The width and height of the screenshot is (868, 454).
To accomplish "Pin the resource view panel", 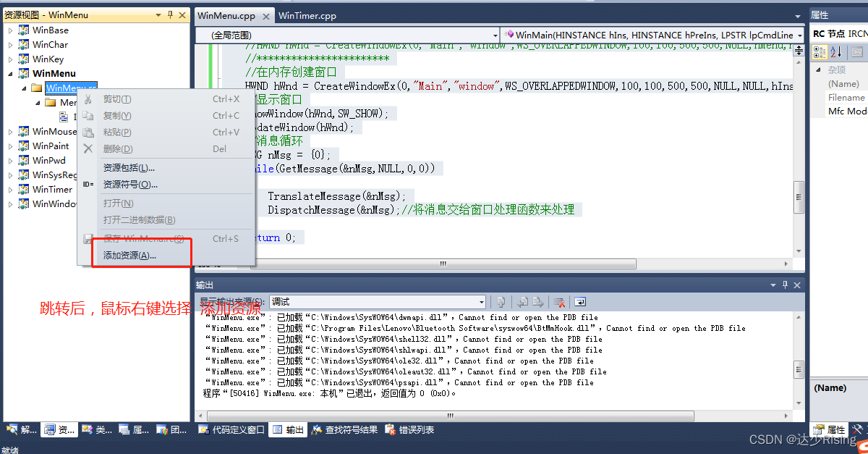I will (x=170, y=15).
